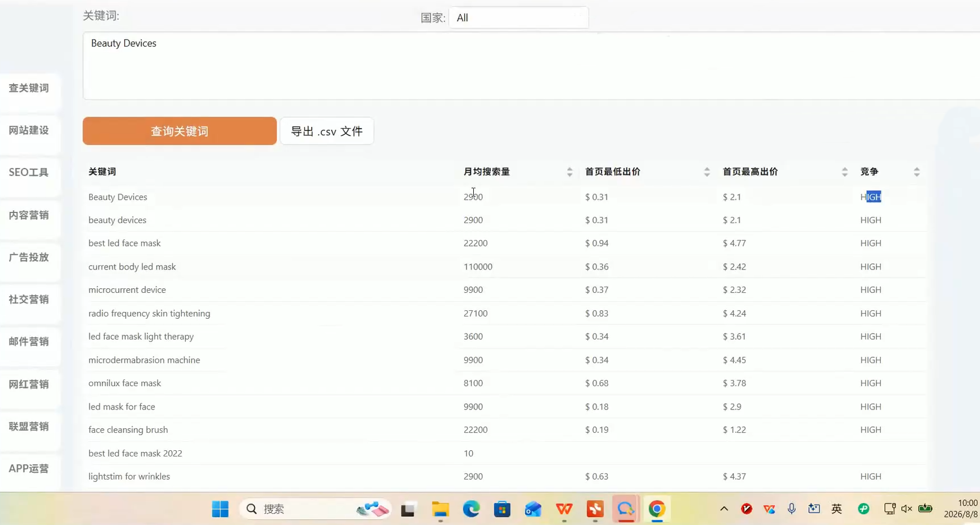
Task: Open 广告投放 in the sidebar
Action: (x=29, y=258)
